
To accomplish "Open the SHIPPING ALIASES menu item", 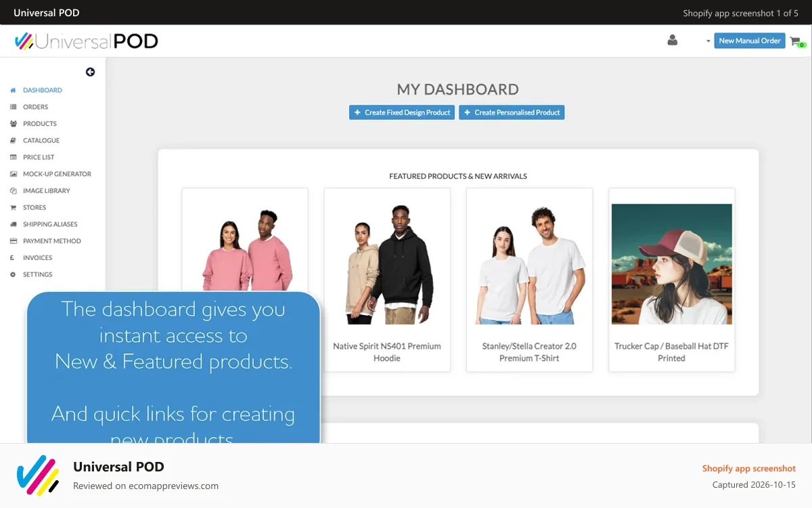I will click(50, 224).
